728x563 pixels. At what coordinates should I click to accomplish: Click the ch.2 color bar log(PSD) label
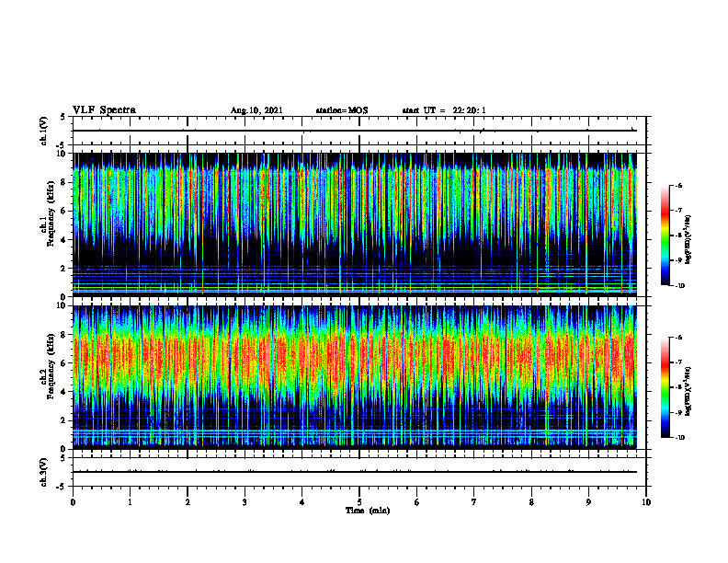(688, 391)
